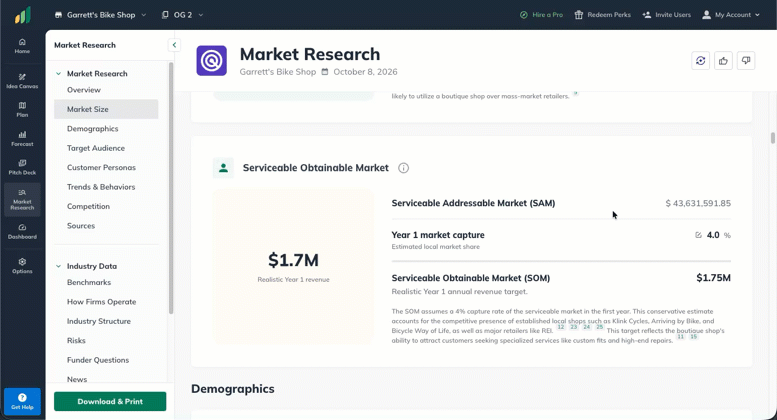The height and width of the screenshot is (420, 777).
Task: Go to Demographics in navigation
Action: pyautogui.click(x=93, y=129)
